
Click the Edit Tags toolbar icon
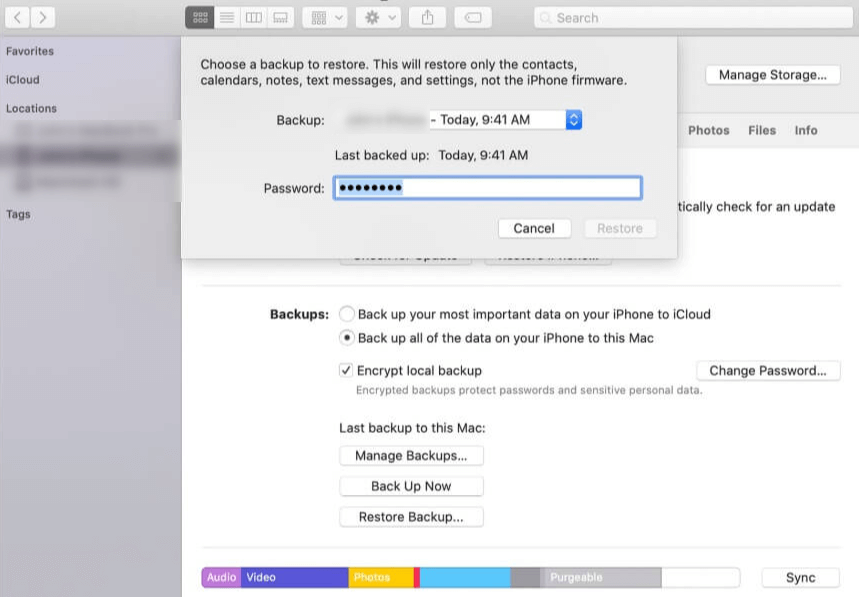tap(473, 18)
